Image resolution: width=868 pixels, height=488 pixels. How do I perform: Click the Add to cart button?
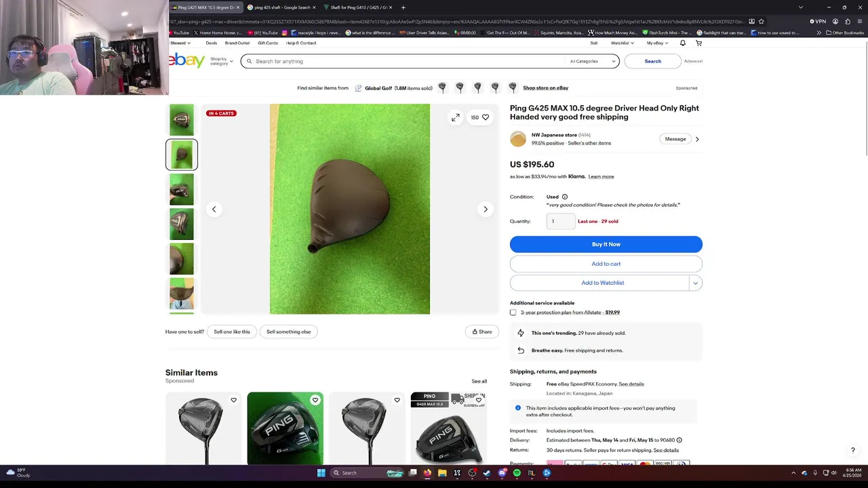pos(606,264)
